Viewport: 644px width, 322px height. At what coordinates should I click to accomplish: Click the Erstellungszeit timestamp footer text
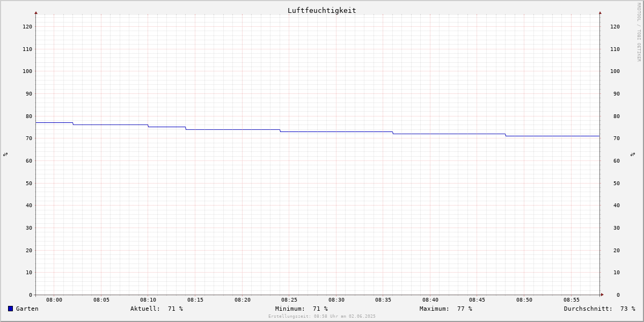[322, 317]
